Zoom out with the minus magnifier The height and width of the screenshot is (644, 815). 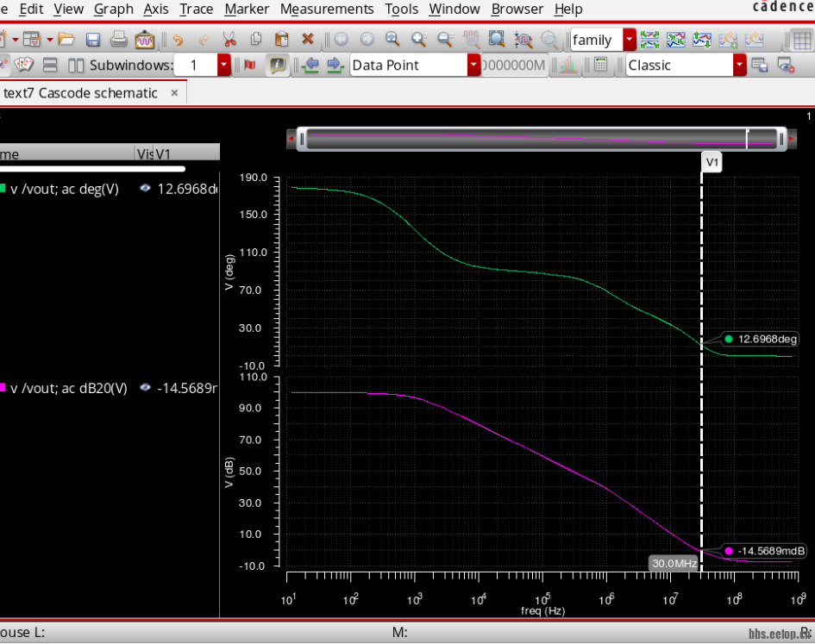pos(445,39)
